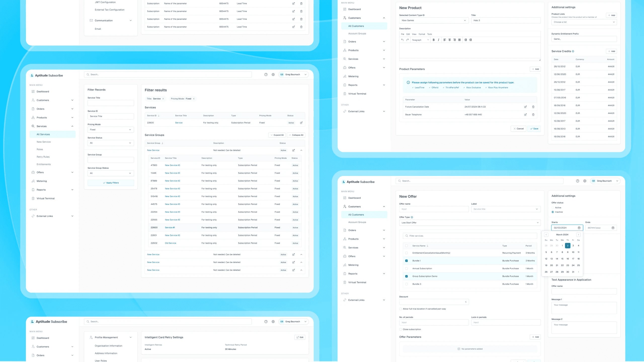This screenshot has height=362, width=644.
Task: Click help icon beside Filter results search bar
Action: [266, 75]
